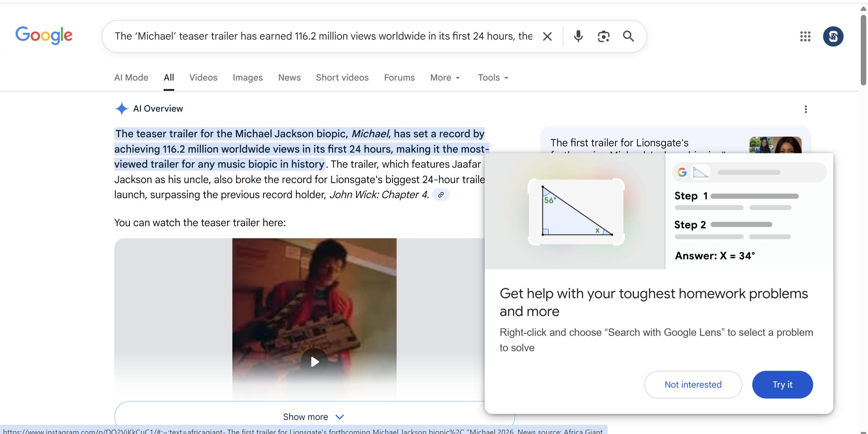This screenshot has width=868, height=434.
Task: Click the Lionsgate article thumbnail image
Action: 775,145
